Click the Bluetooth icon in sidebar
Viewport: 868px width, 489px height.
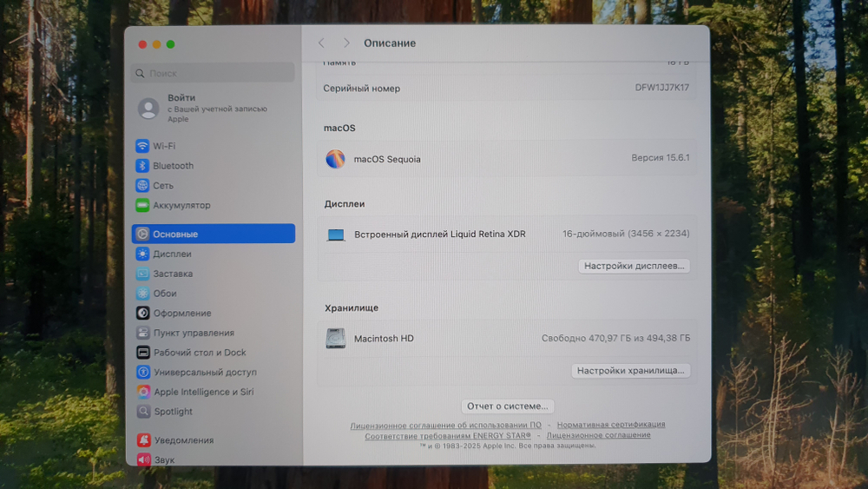(142, 166)
